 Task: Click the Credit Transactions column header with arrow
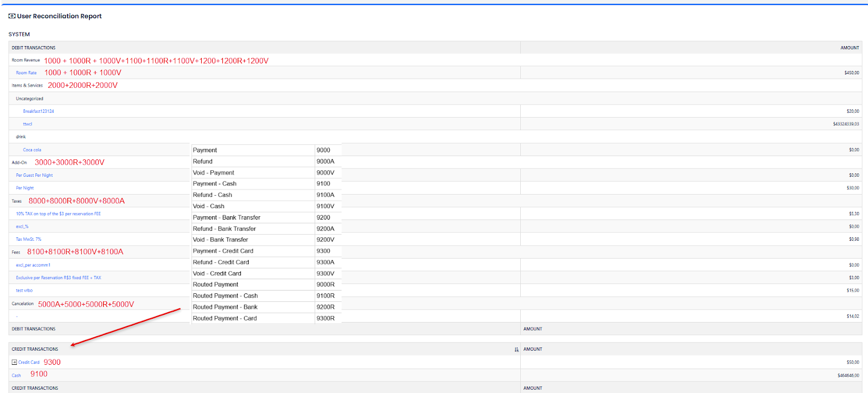click(x=35, y=349)
